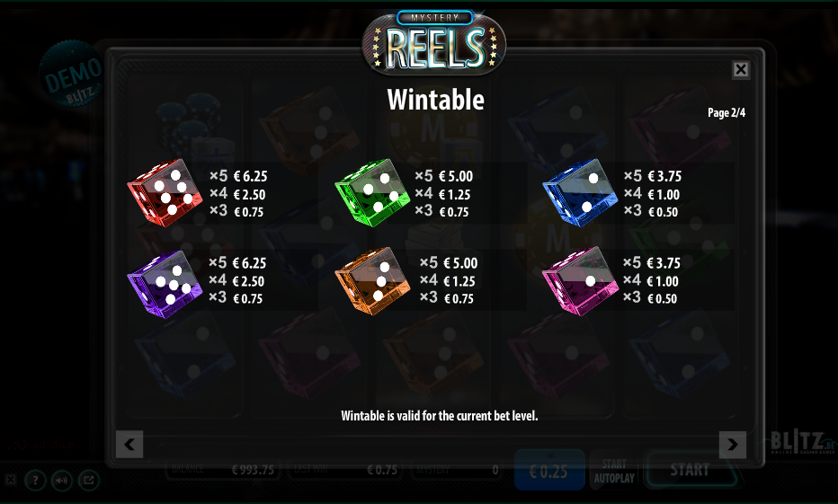Viewport: 838px width, 504px height.
Task: Go to previous paytable page arrow
Action: click(129, 444)
